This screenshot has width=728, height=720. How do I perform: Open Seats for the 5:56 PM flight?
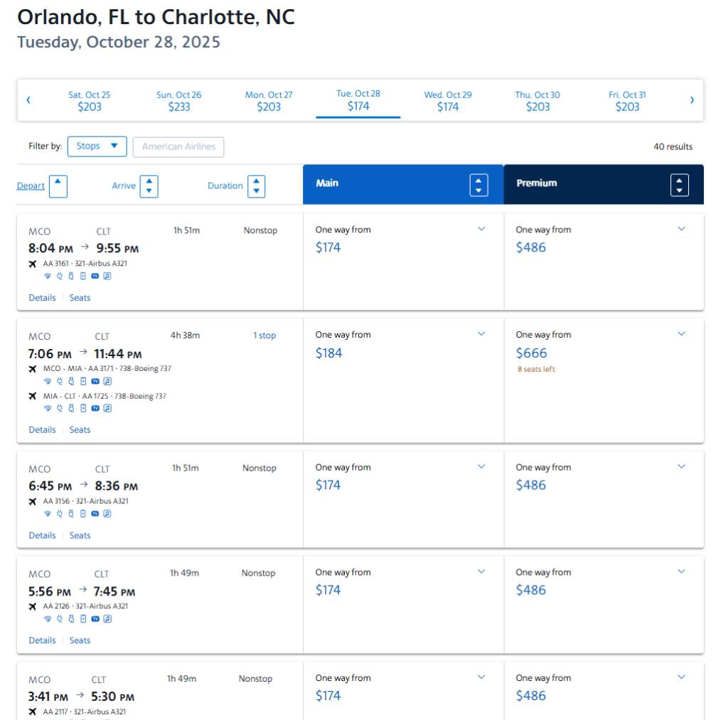click(80, 640)
